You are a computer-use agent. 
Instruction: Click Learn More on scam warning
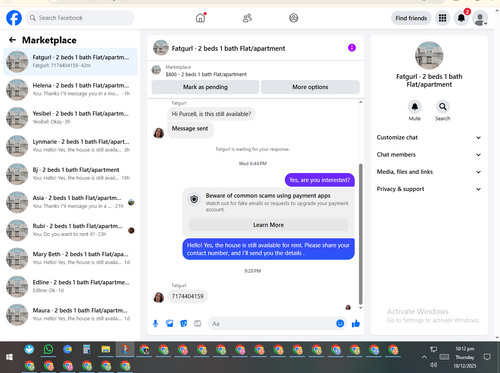click(x=268, y=225)
